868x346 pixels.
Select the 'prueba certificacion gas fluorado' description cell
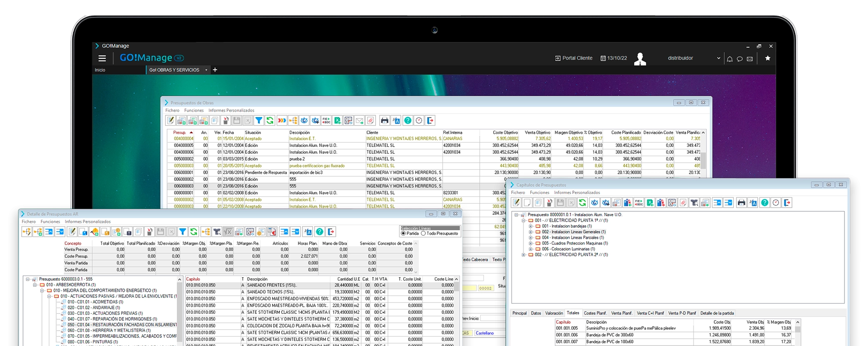pyautogui.click(x=317, y=166)
